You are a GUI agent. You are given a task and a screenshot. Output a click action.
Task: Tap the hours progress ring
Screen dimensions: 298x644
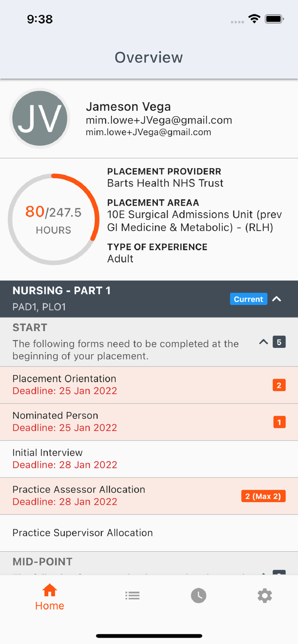tap(53, 219)
